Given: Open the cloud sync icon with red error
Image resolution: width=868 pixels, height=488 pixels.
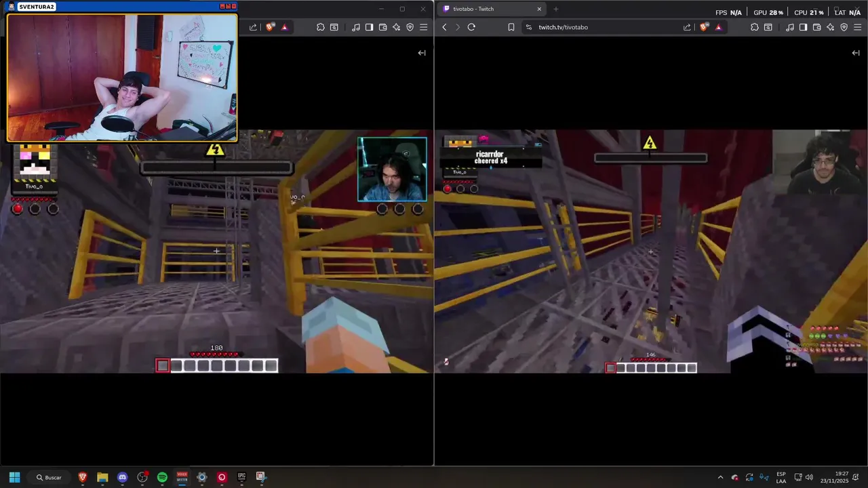Looking at the screenshot, I should (735, 477).
